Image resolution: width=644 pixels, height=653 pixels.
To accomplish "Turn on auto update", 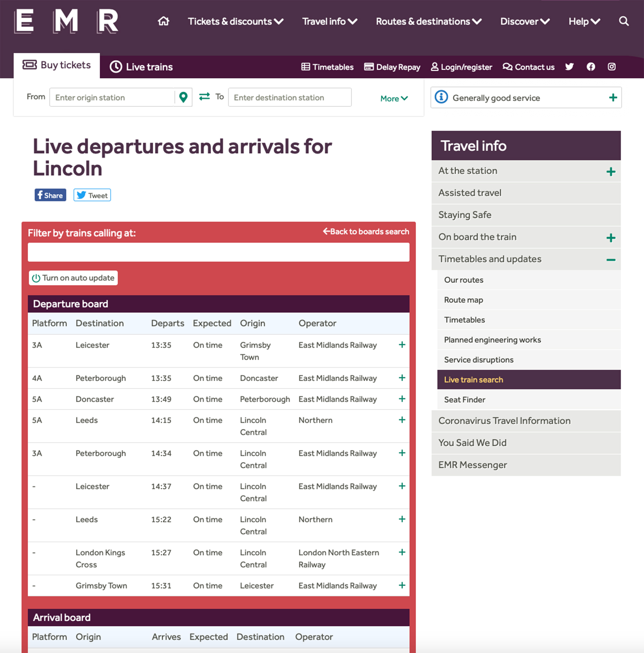I will [73, 278].
